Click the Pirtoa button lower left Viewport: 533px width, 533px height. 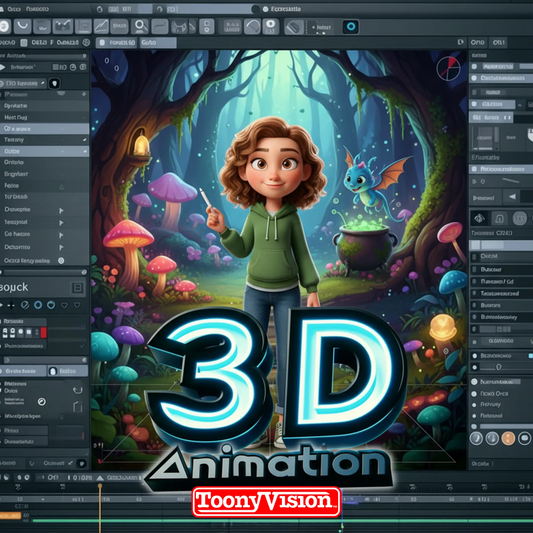(x=24, y=431)
